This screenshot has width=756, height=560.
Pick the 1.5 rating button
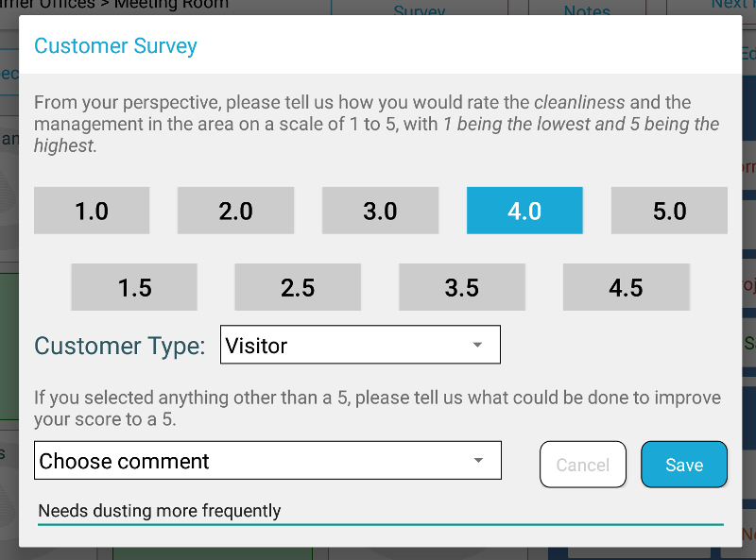(134, 287)
